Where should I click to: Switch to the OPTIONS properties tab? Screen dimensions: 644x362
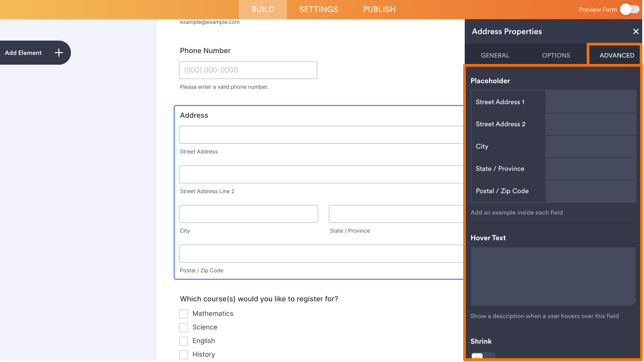coord(556,55)
